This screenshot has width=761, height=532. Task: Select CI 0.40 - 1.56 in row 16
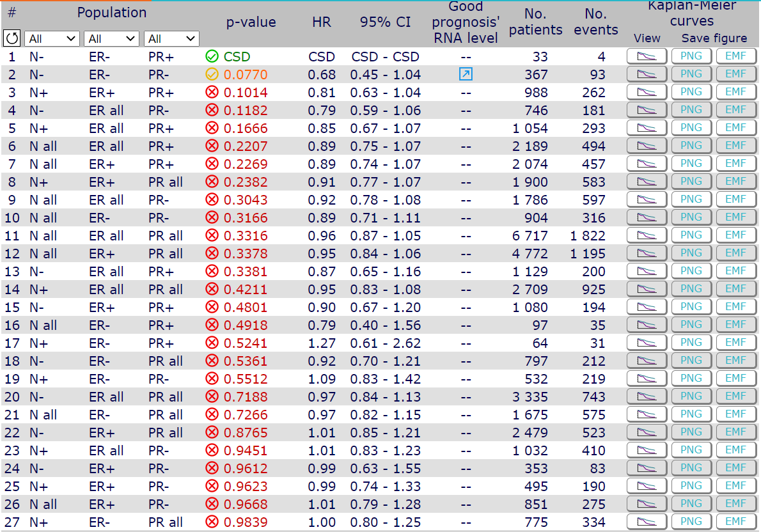pyautogui.click(x=386, y=325)
